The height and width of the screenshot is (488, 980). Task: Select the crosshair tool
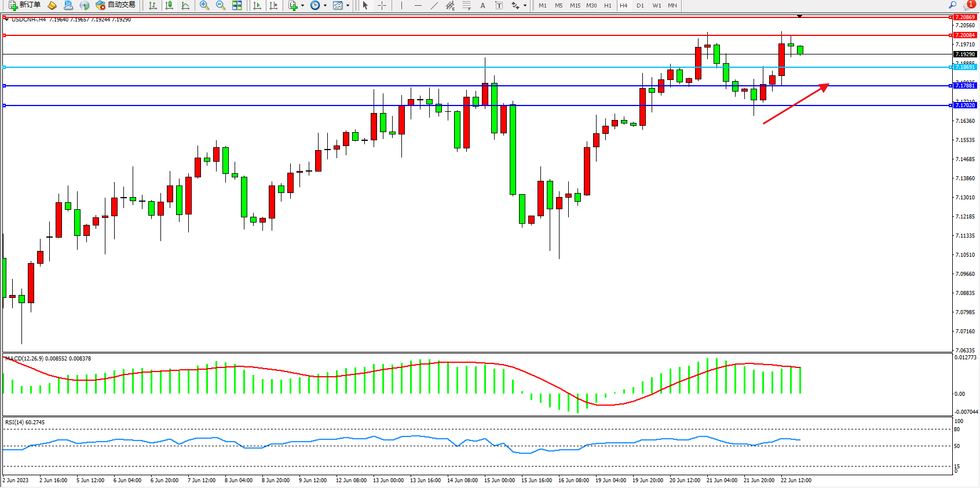(x=382, y=5)
